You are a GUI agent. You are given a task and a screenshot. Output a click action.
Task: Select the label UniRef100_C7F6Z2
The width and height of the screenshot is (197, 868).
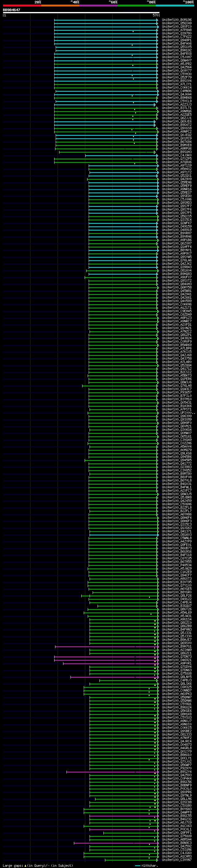point(177,37)
